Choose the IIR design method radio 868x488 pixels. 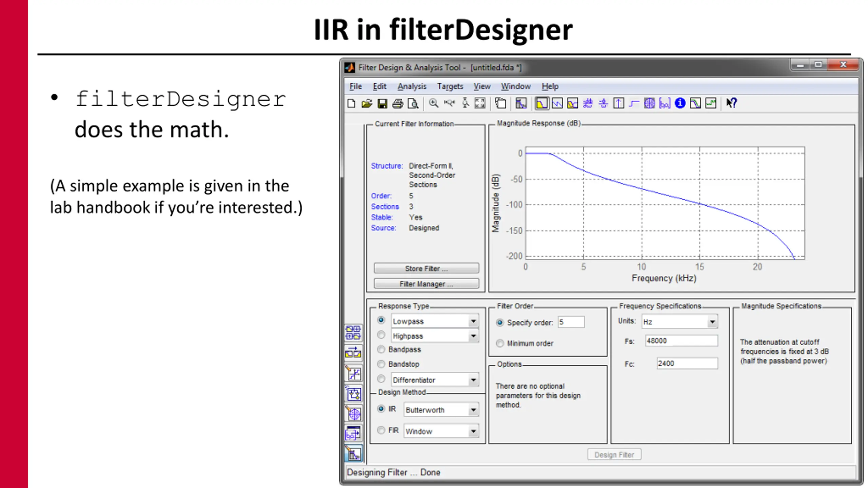[381, 409]
